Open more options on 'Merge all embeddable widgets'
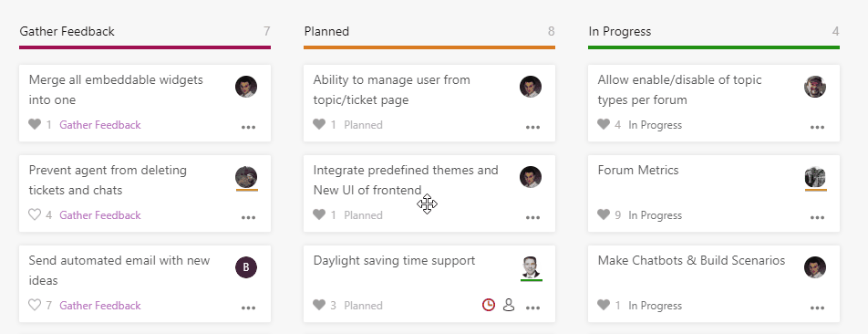This screenshot has width=868, height=334. click(249, 128)
